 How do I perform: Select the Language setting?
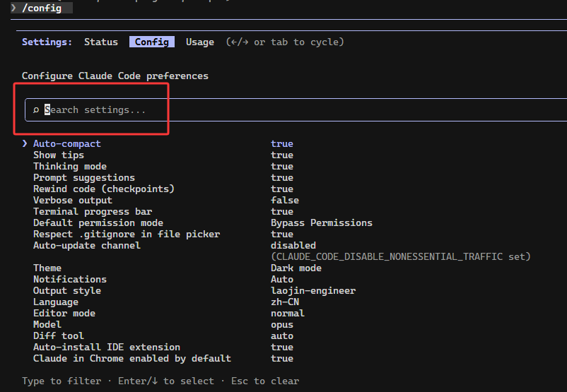56,302
